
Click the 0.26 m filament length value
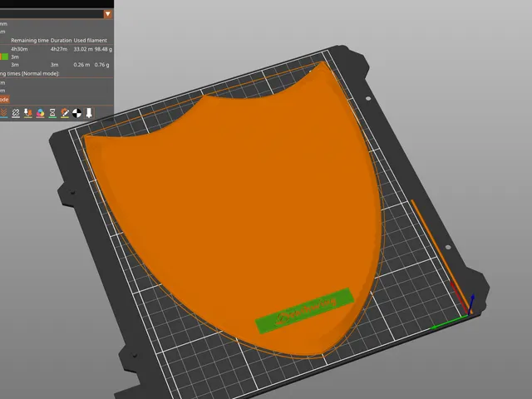tap(81, 65)
